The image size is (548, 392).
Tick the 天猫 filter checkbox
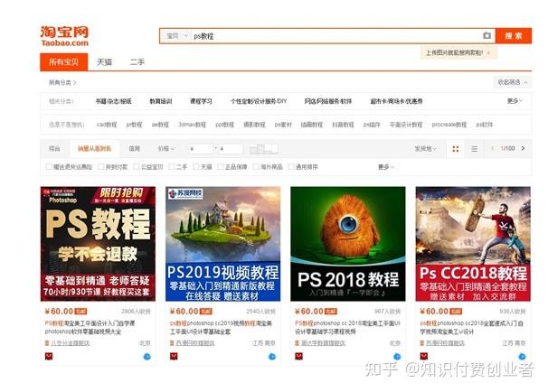pyautogui.click(x=196, y=166)
